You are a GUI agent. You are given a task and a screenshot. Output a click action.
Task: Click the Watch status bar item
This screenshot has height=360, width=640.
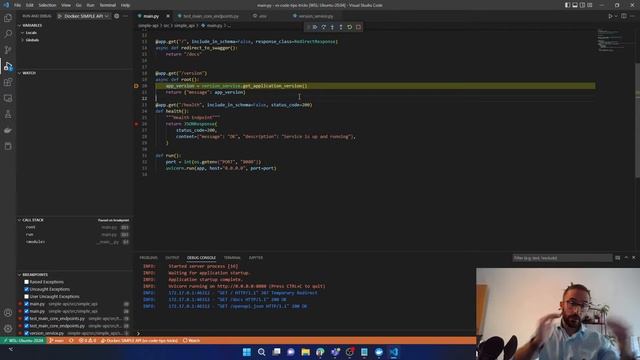[191, 340]
